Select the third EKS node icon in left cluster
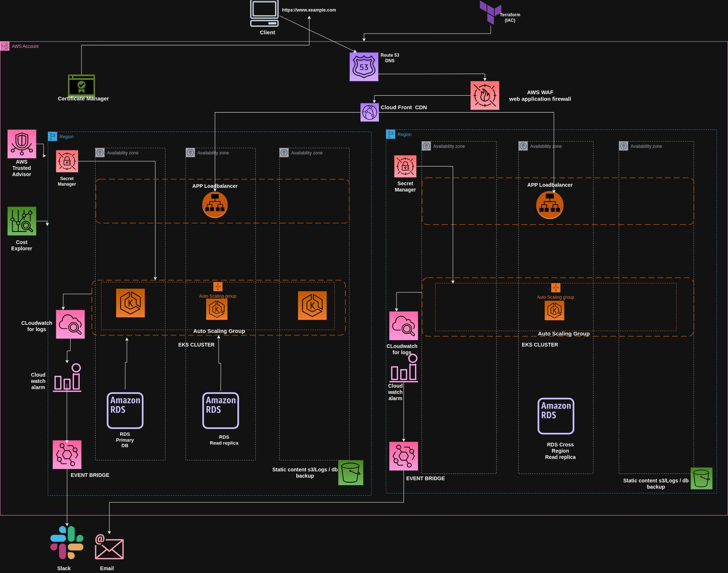Image resolution: width=728 pixels, height=573 pixels. tap(312, 306)
